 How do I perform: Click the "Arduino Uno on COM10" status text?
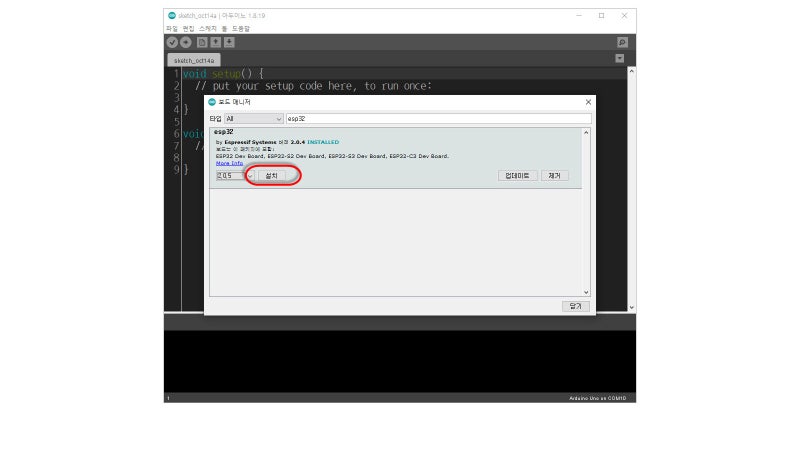coord(597,398)
